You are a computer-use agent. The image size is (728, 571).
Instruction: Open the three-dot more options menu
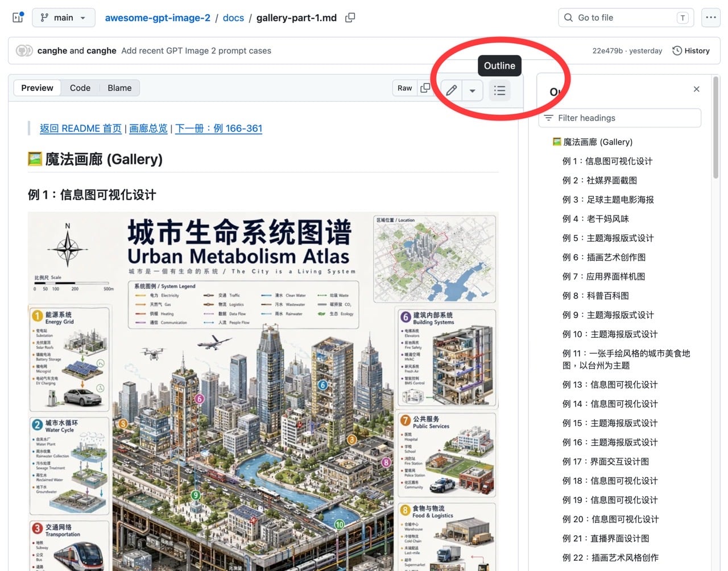pyautogui.click(x=711, y=18)
